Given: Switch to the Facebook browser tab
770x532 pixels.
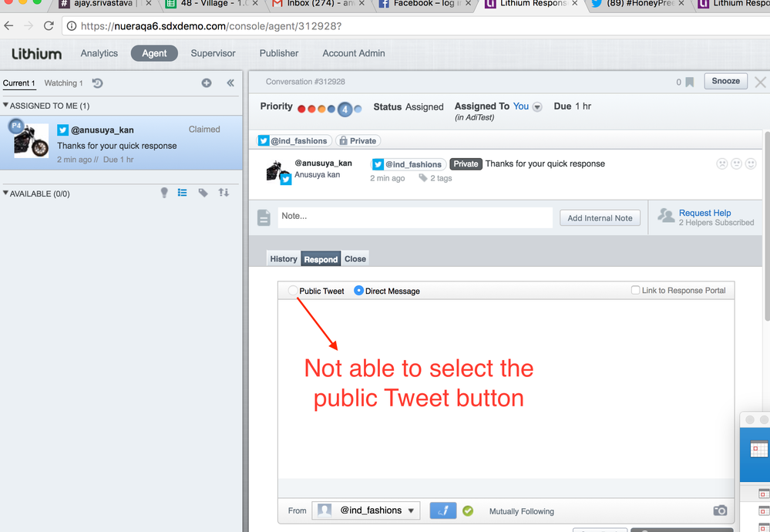Looking at the screenshot, I should [423, 4].
